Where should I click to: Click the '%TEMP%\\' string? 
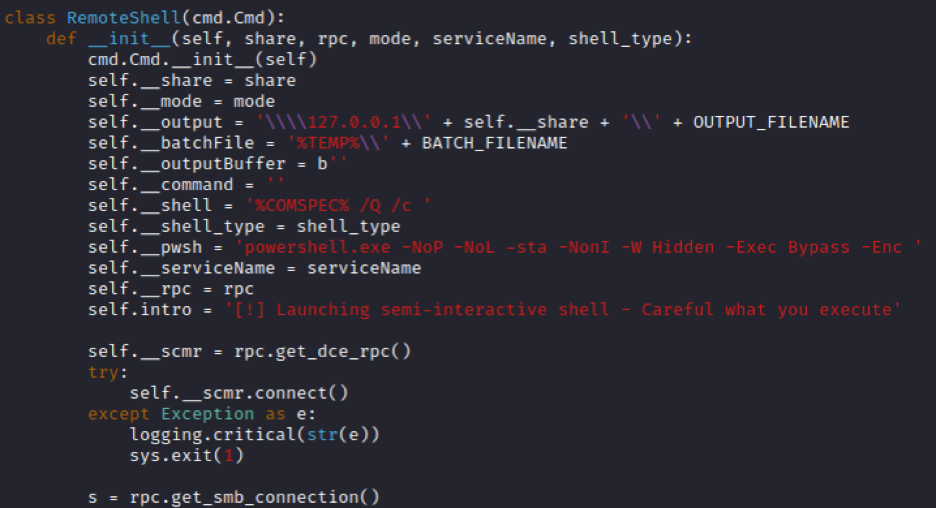338,143
